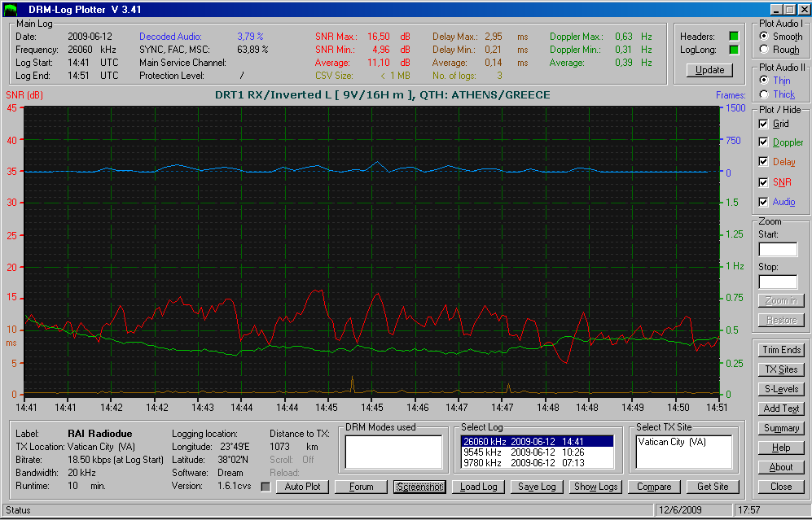812x520 pixels.
Task: Uncheck the Grid checkbox
Action: [x=763, y=124]
